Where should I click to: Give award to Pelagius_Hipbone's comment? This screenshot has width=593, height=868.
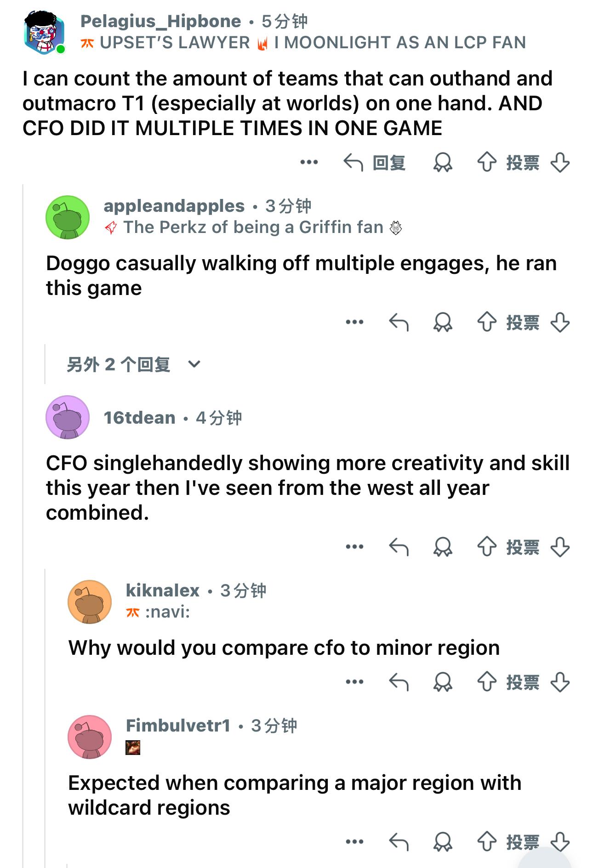coord(443,162)
